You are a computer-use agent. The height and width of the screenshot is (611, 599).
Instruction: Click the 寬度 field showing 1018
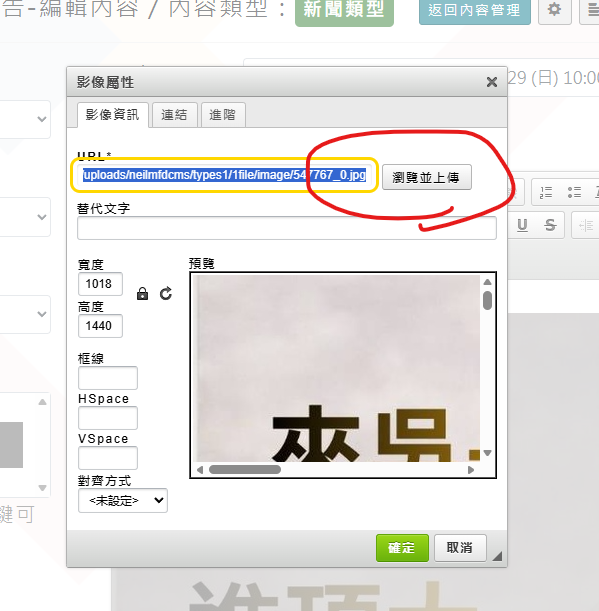(100, 284)
